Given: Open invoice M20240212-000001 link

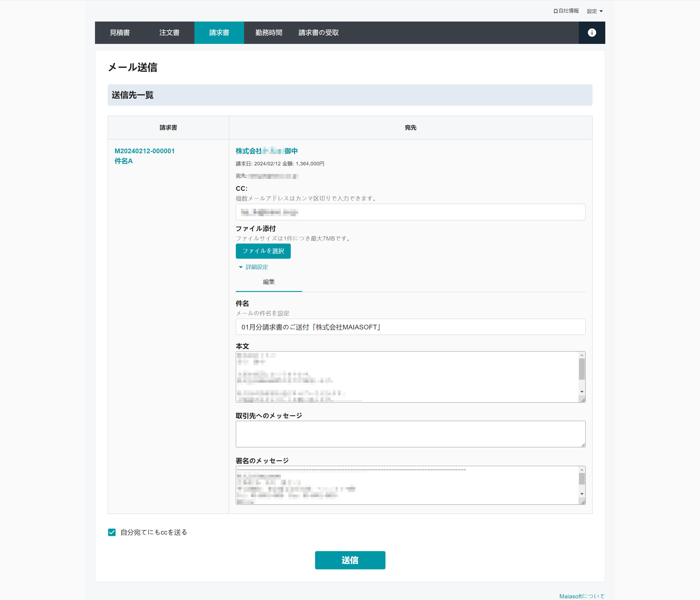Looking at the screenshot, I should 145,151.
